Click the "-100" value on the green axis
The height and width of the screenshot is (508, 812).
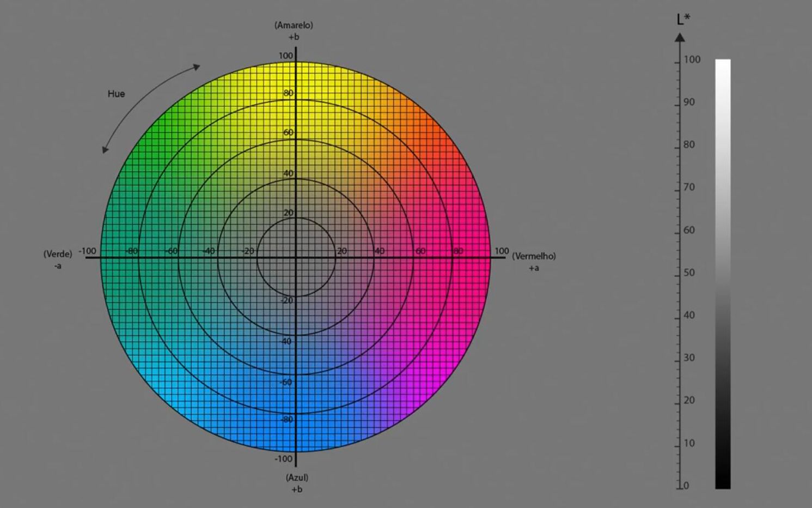tap(87, 251)
